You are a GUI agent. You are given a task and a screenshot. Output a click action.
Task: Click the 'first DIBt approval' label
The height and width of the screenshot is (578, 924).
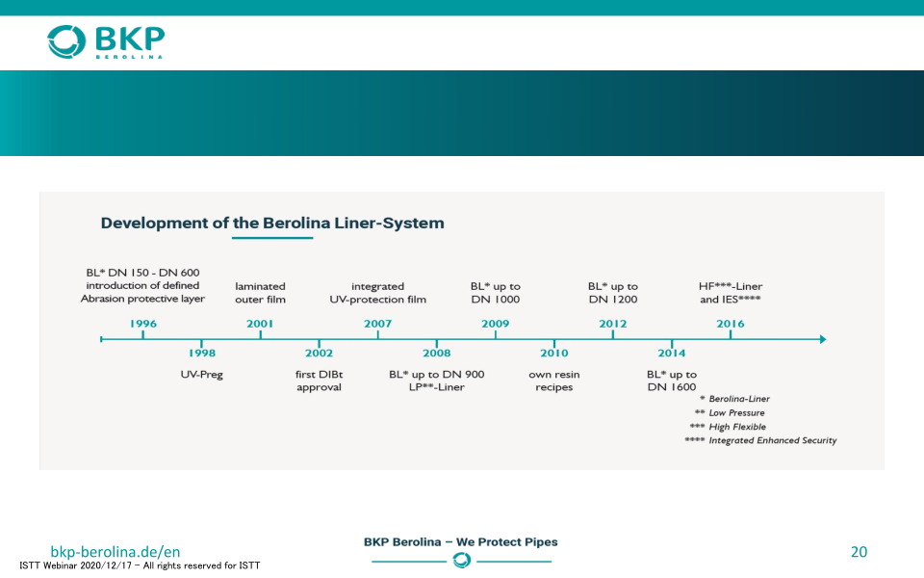tap(319, 381)
